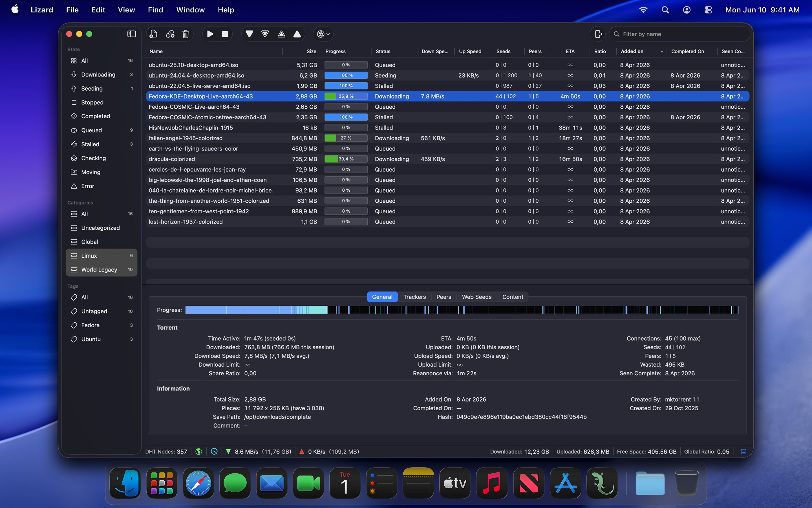Sort by the Status column header
812x508 pixels.
(394, 51)
